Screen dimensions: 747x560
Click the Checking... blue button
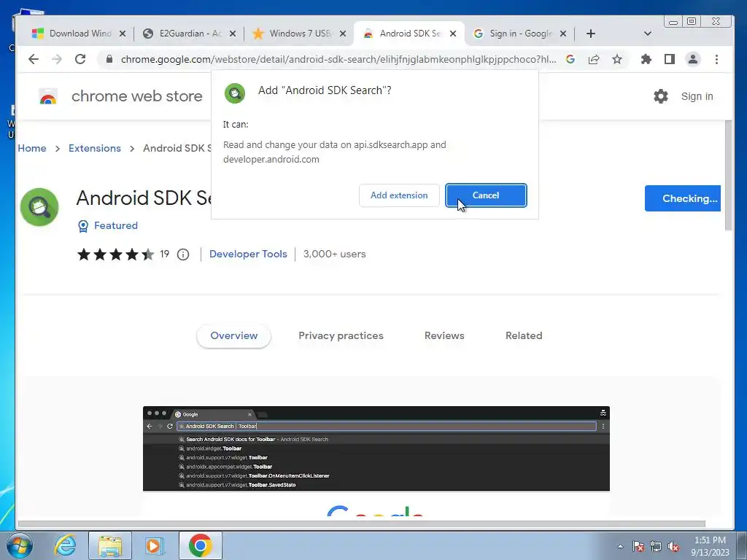click(683, 198)
